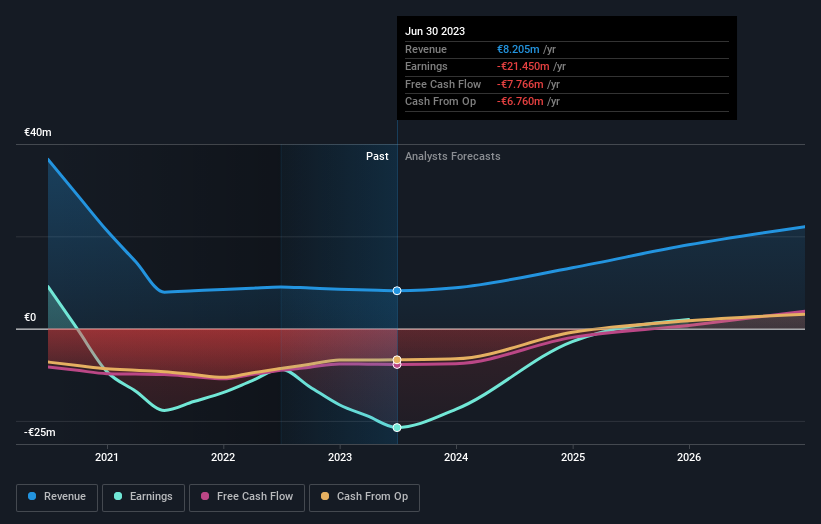Toggle the Revenue legend series
This screenshot has width=821, height=524.
(x=57, y=497)
